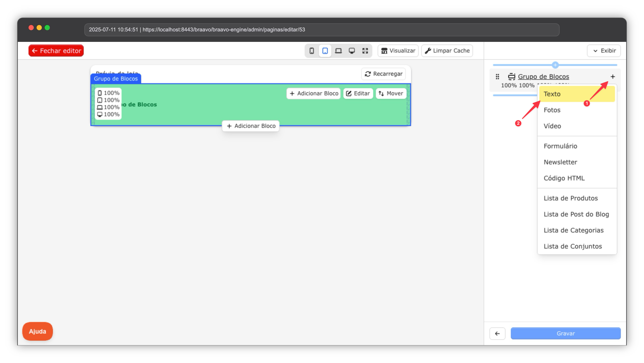644x363 pixels.
Task: Select mobile phone preview icon
Action: 312,51
